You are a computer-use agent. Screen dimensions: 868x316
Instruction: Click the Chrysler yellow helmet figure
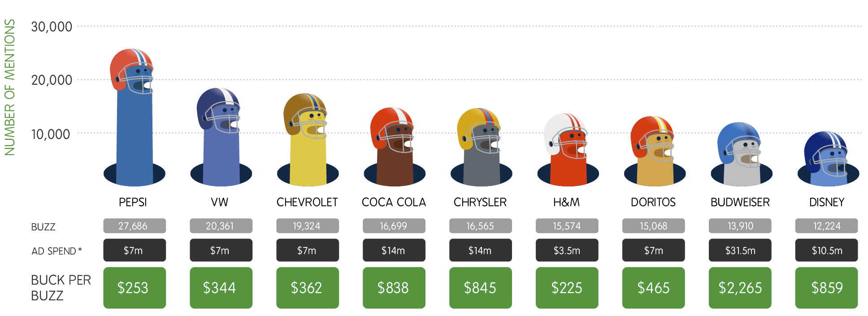pos(481,147)
